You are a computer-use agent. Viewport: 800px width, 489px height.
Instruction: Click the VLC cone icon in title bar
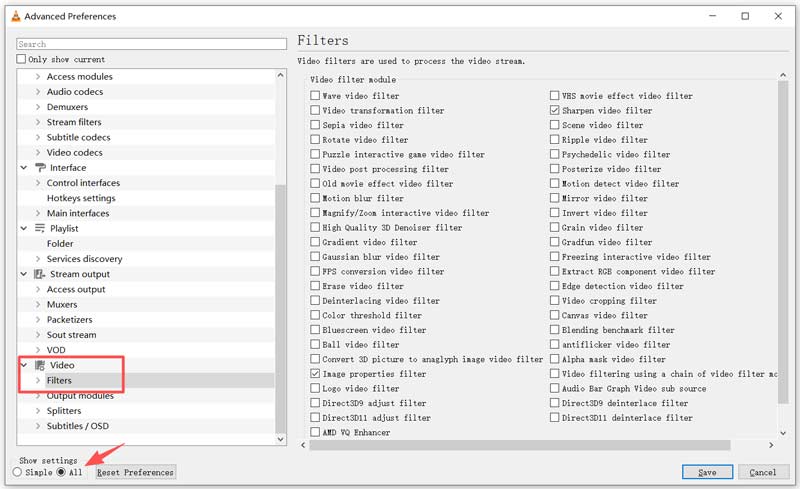point(12,16)
